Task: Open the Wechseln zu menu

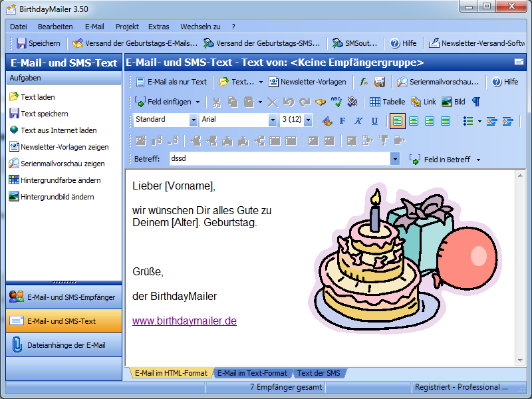Action: click(201, 27)
